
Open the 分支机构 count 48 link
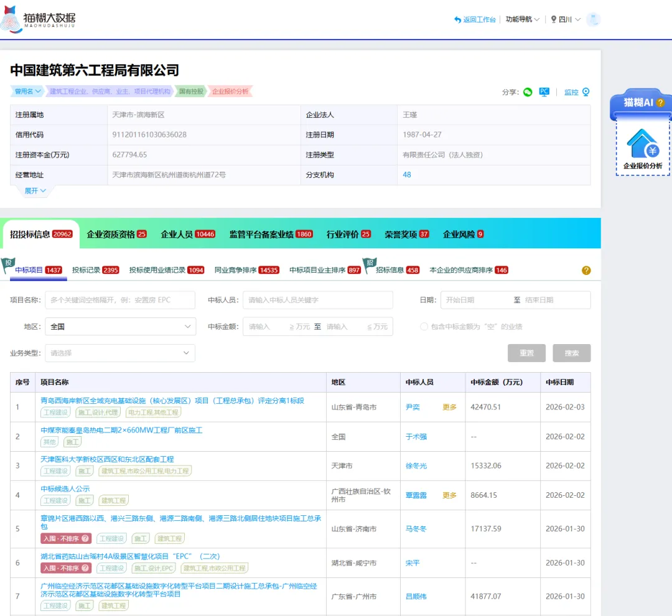point(407,175)
